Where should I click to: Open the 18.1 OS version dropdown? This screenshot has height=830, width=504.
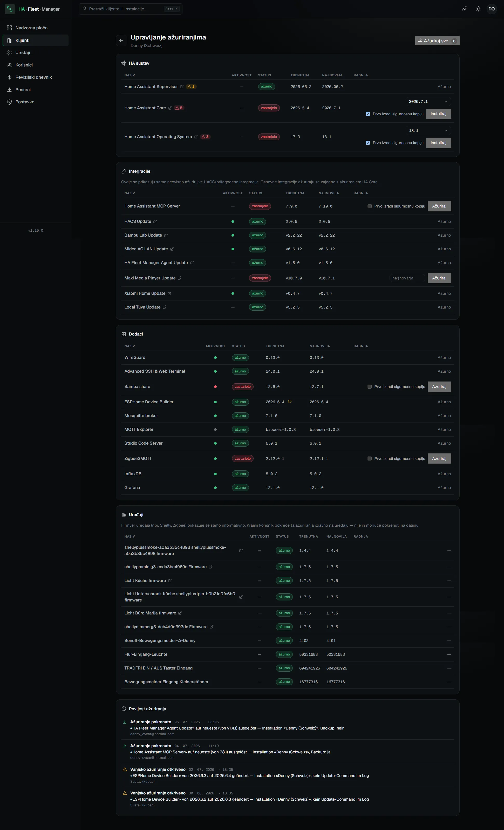pos(428,131)
